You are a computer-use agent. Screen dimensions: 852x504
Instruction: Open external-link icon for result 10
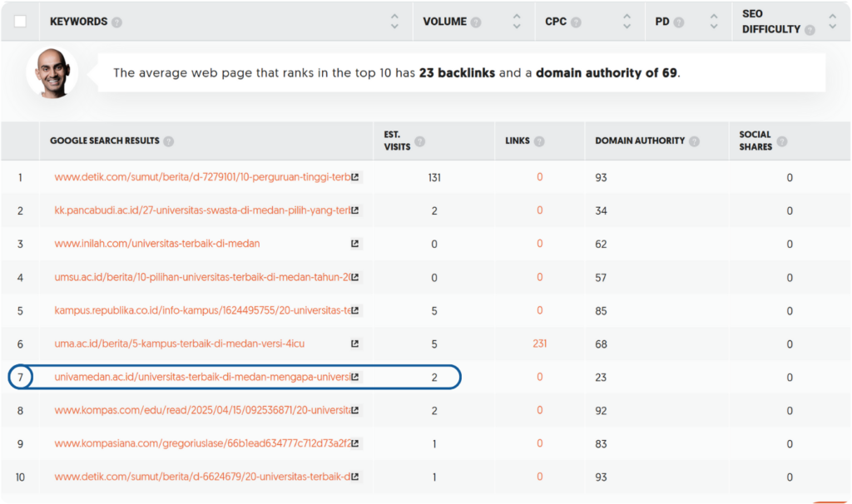pyautogui.click(x=354, y=477)
